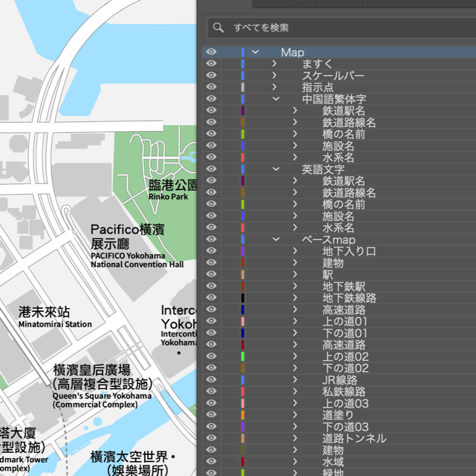Focus the すべてを検索 search field

[342, 27]
